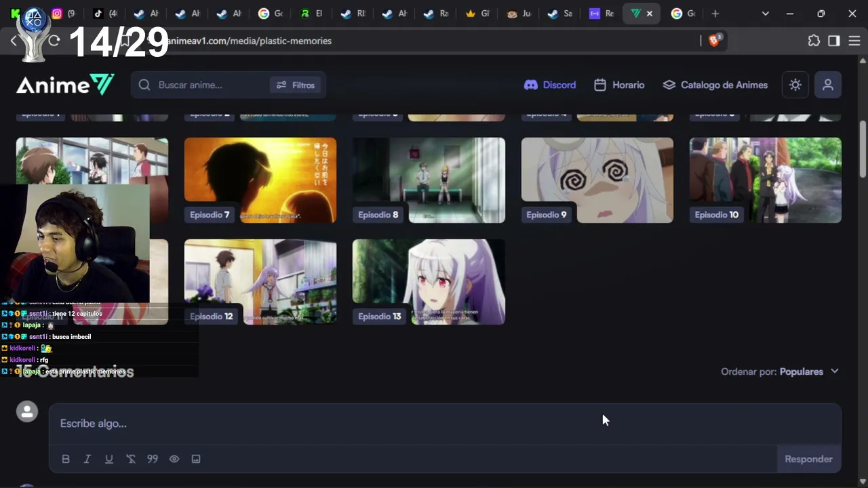Click the Responder button
This screenshot has height=488, width=868.
(x=808, y=459)
